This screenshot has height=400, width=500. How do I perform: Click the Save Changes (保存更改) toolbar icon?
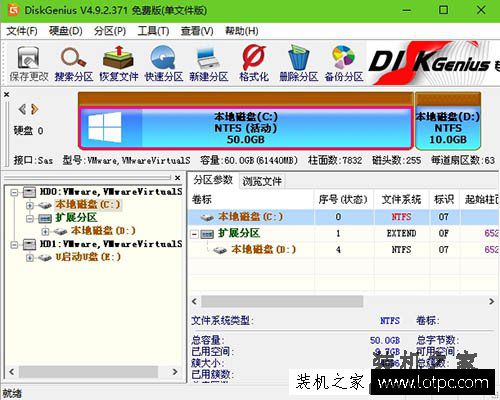tap(29, 63)
